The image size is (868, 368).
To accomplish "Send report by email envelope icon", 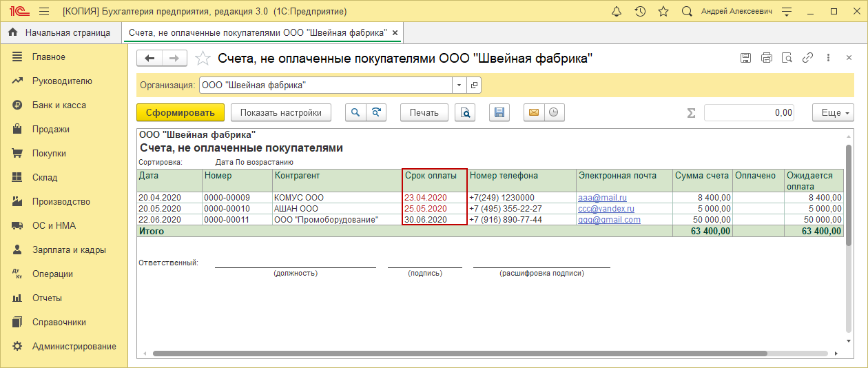I will pyautogui.click(x=534, y=112).
